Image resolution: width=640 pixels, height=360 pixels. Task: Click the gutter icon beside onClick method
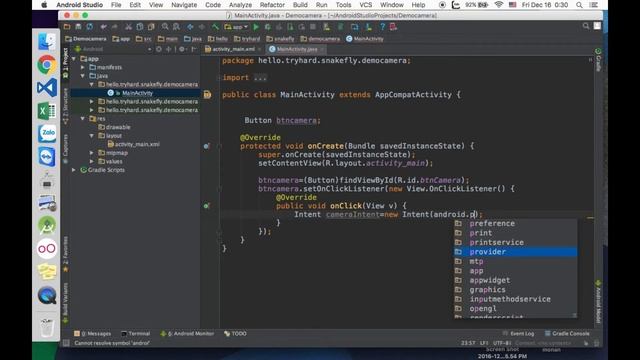click(x=207, y=206)
